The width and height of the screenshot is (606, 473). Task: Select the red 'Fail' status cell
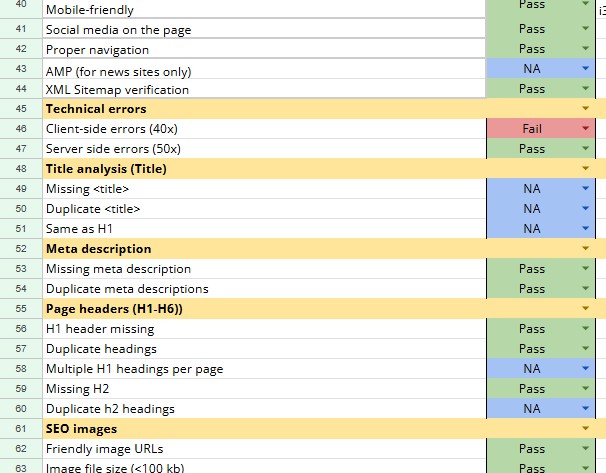coord(541,129)
